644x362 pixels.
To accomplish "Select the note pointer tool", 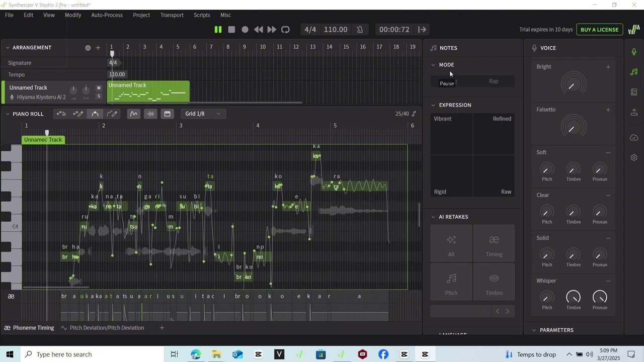I will coord(61,114).
